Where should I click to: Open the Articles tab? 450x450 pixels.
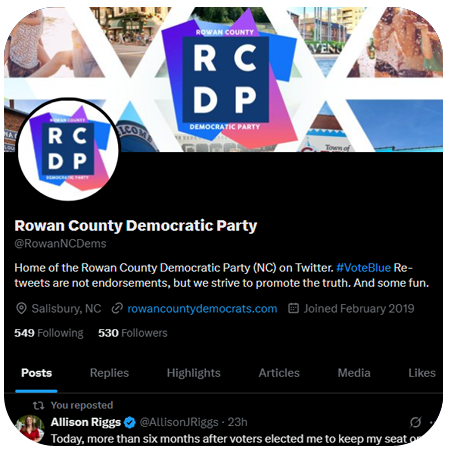pos(279,373)
